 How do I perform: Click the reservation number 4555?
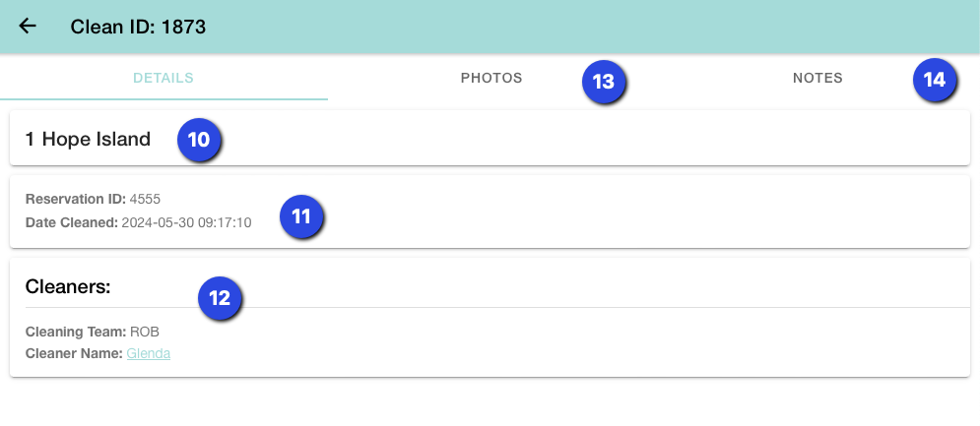point(146,200)
